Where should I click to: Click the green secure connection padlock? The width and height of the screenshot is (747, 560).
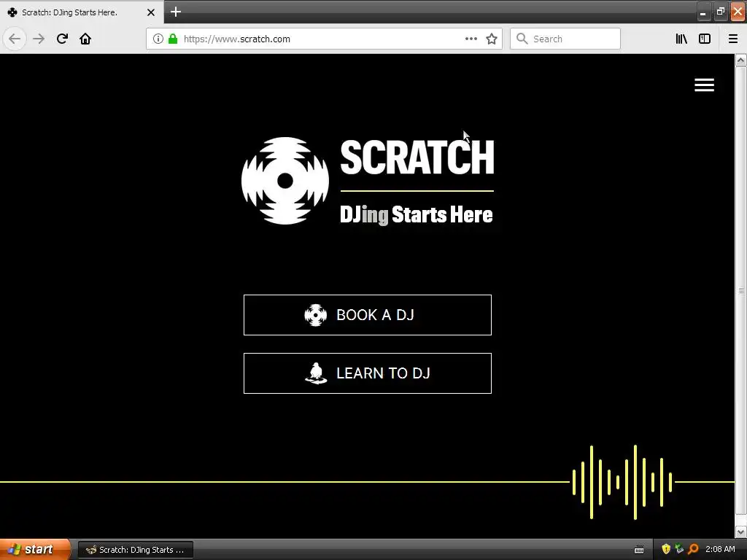click(x=173, y=39)
